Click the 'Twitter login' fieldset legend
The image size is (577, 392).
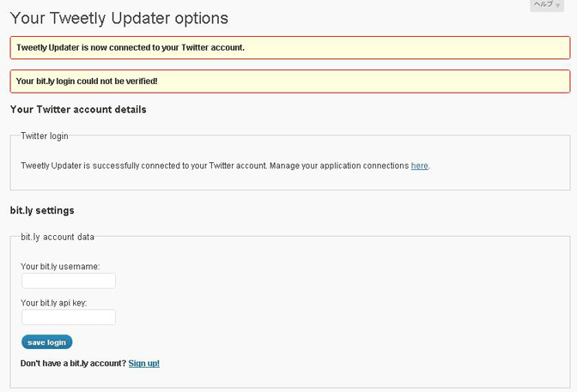tap(45, 136)
